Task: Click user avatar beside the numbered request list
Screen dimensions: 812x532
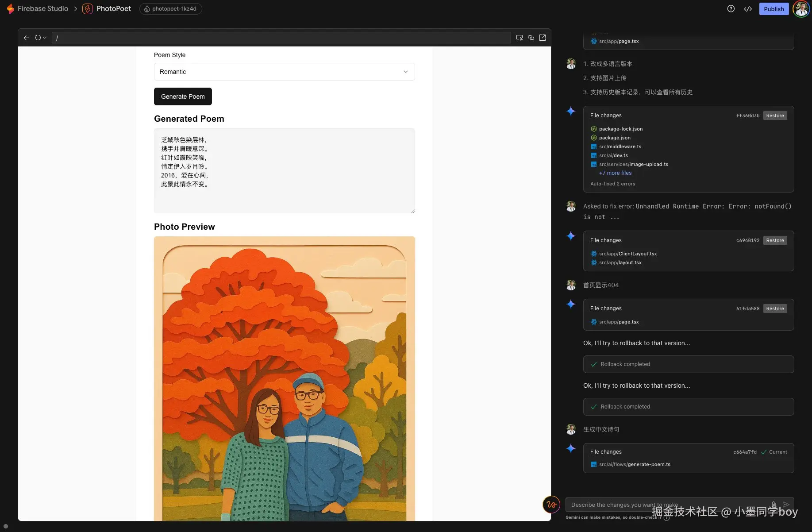Action: click(x=571, y=64)
